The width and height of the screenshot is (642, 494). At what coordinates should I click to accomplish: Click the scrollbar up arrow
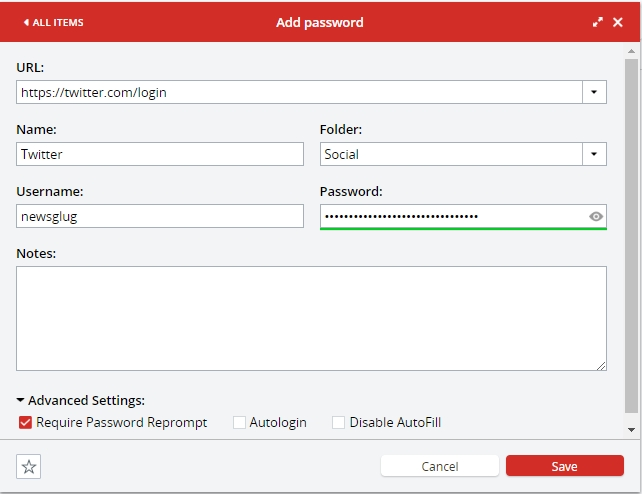coord(631,51)
